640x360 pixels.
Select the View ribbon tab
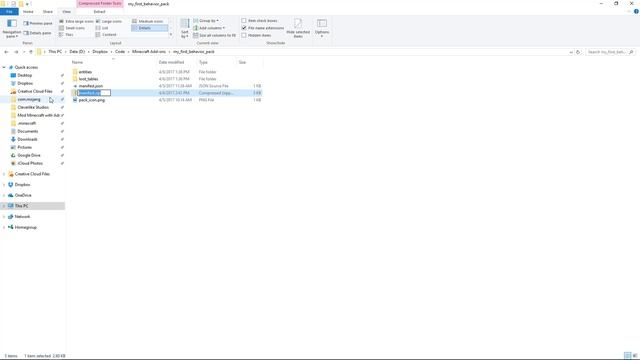pyautogui.click(x=66, y=11)
